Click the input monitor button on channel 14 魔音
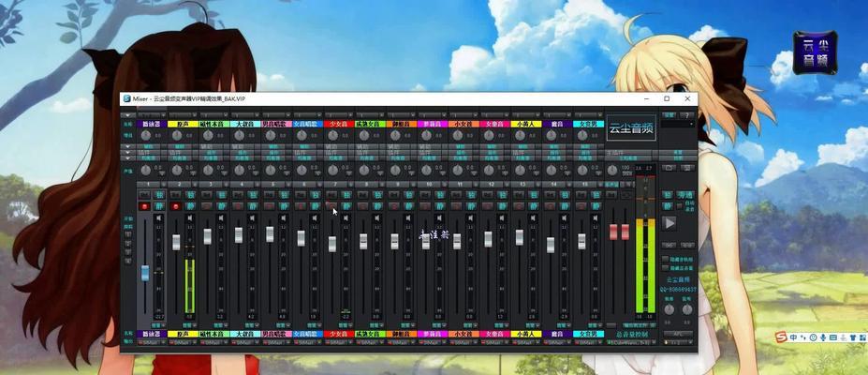Image resolution: width=868 pixels, height=375 pixels. (550, 195)
